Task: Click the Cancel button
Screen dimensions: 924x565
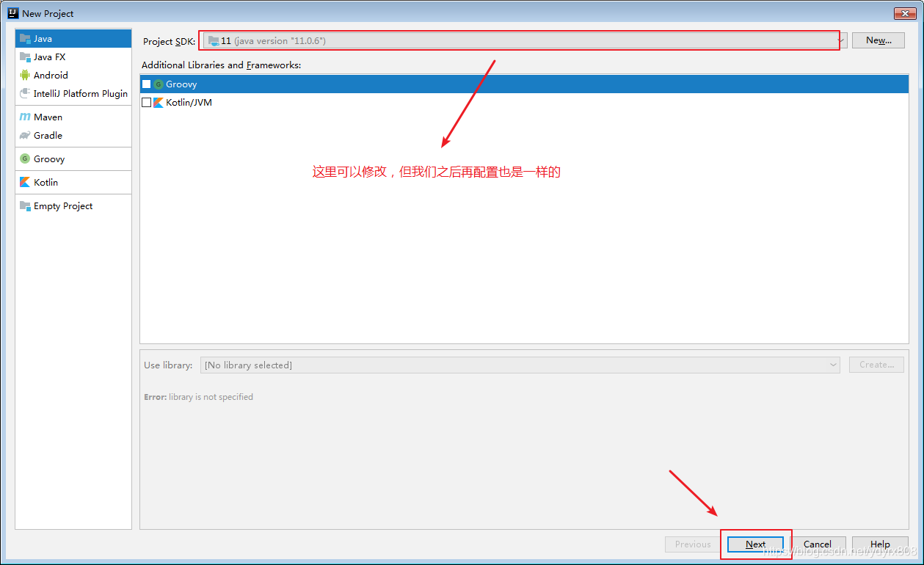Action: pyautogui.click(x=817, y=544)
